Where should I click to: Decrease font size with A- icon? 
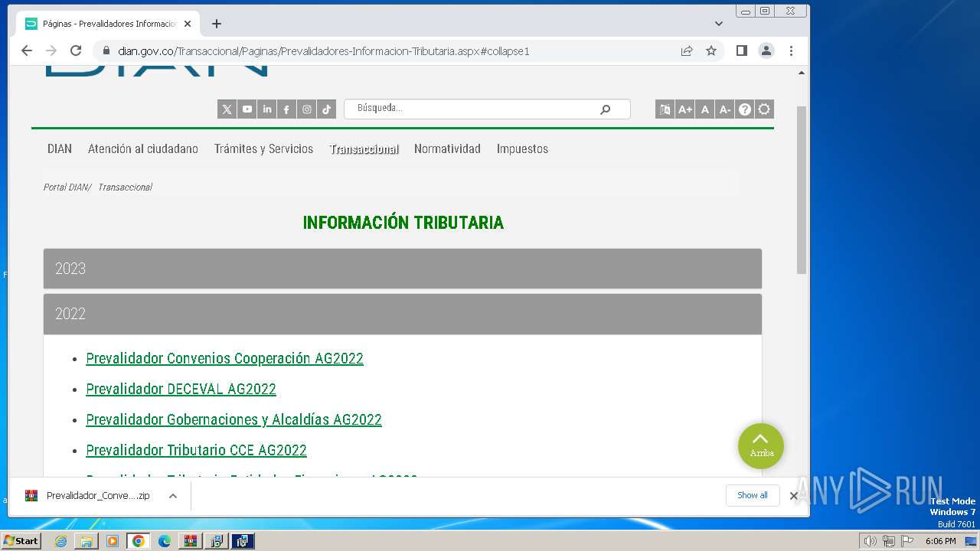725,109
